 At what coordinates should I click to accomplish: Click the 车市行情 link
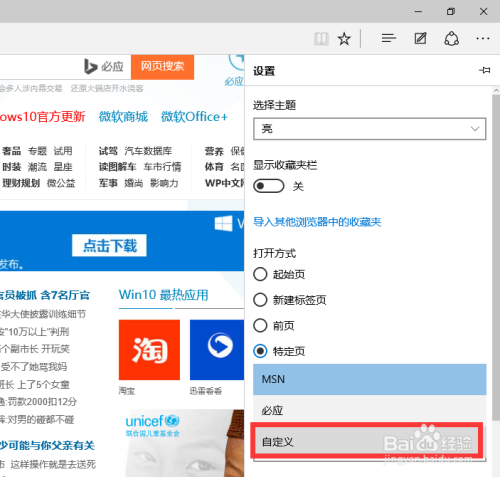[162, 167]
